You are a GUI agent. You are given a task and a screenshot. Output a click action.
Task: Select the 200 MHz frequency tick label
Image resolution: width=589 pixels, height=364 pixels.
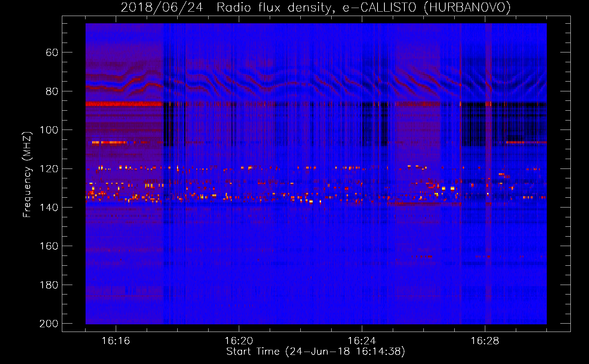click(49, 324)
